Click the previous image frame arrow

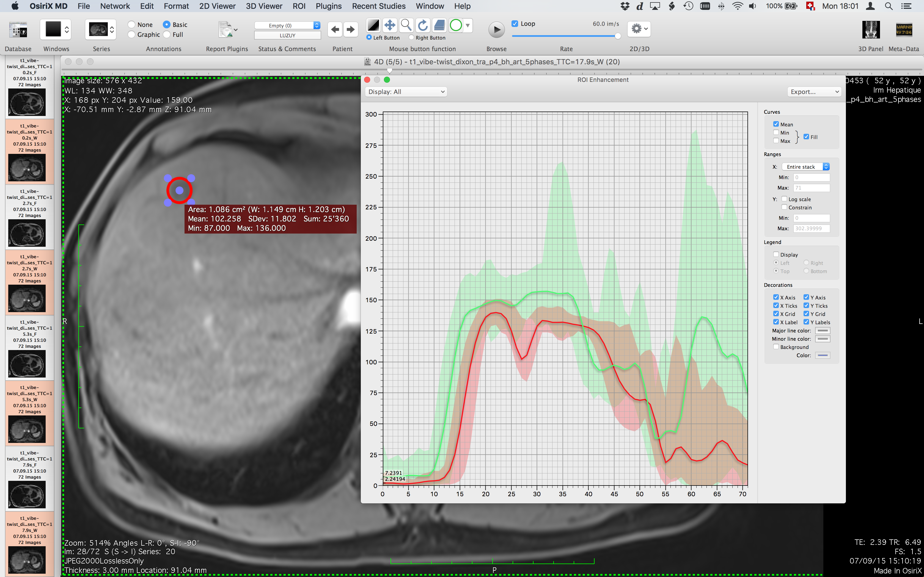(x=335, y=29)
